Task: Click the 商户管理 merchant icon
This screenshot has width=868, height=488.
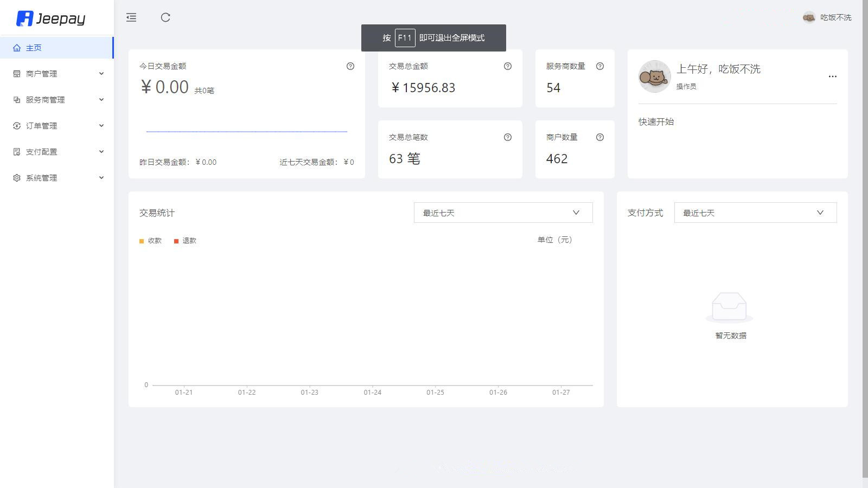Action: (x=17, y=74)
